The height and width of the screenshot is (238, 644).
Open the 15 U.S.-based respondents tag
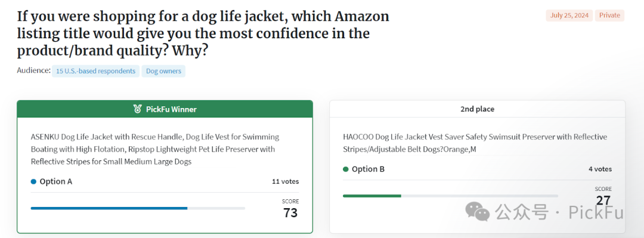coord(95,71)
